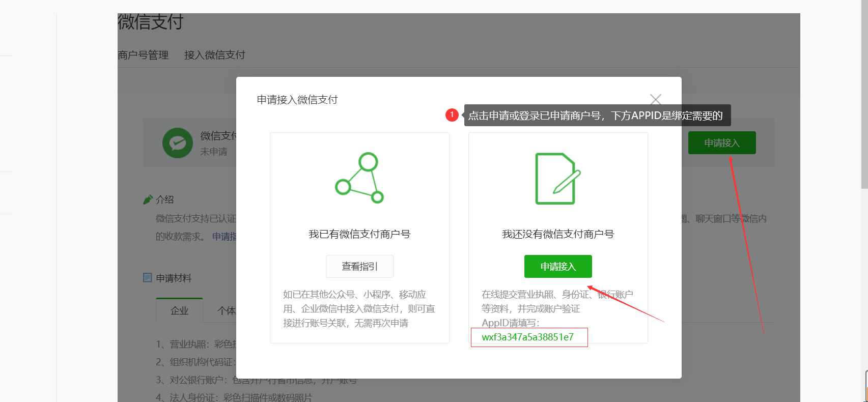Click the green 申请接入 button in dialog
868x402 pixels.
pos(558,266)
